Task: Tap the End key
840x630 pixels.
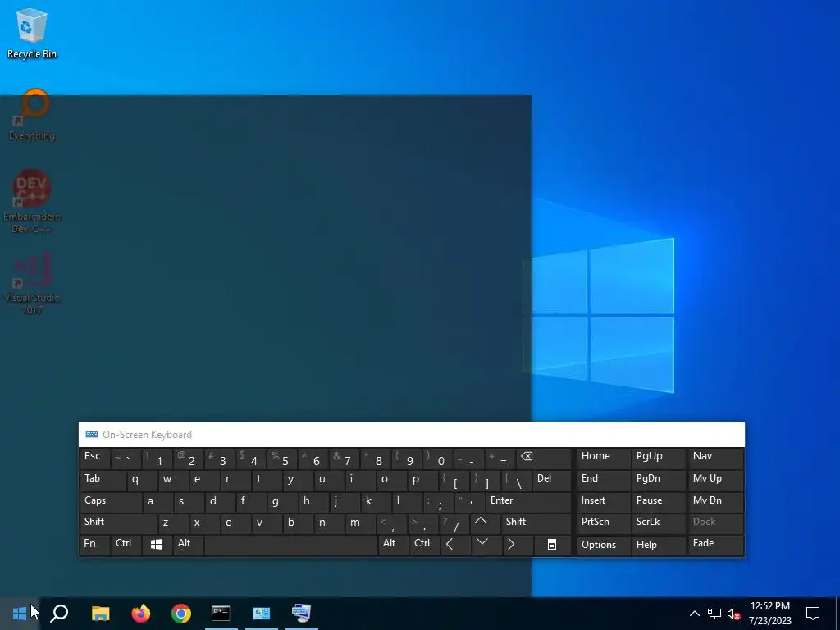Action: click(603, 480)
